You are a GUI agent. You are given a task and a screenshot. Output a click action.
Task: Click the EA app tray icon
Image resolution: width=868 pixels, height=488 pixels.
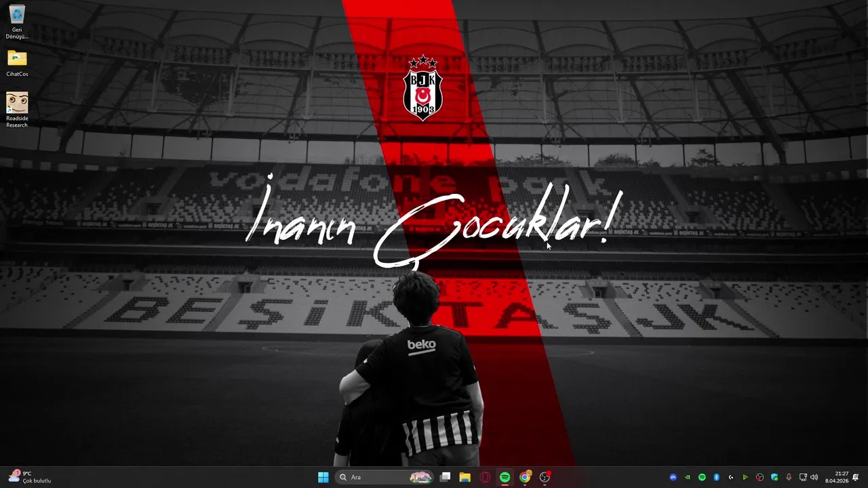[673, 477]
